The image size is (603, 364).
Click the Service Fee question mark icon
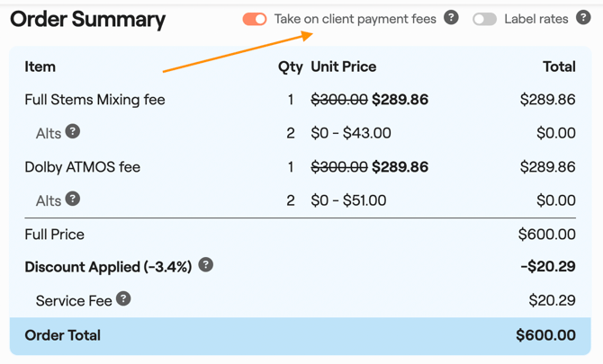[123, 299]
